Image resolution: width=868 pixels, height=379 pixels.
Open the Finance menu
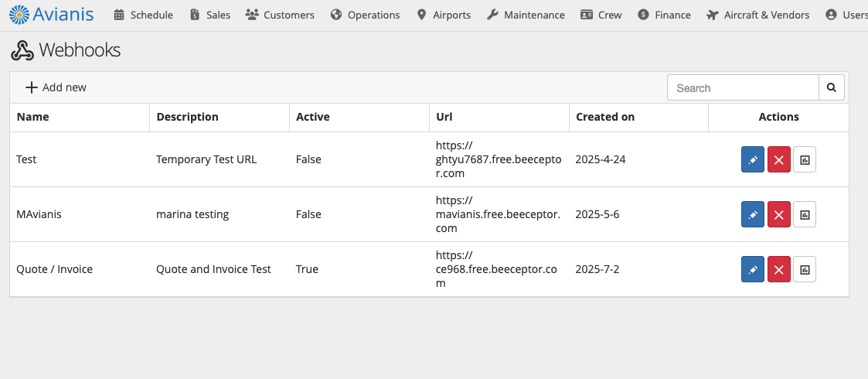click(664, 15)
